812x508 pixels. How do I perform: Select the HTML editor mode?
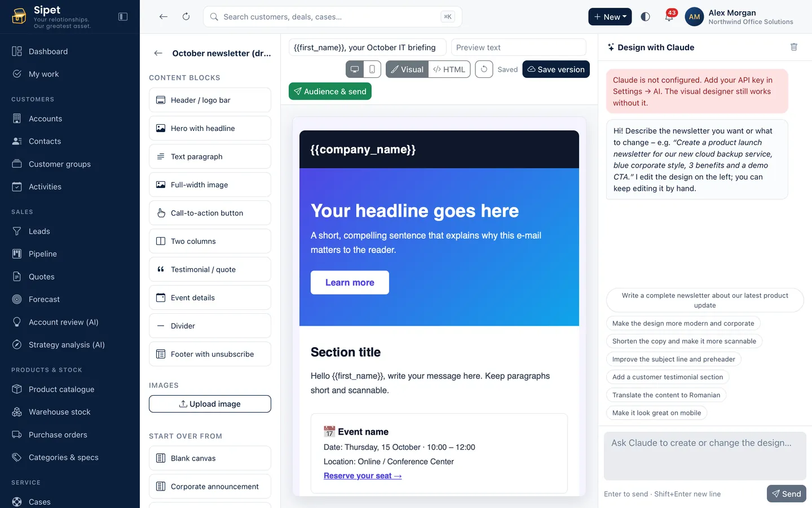[x=449, y=69]
